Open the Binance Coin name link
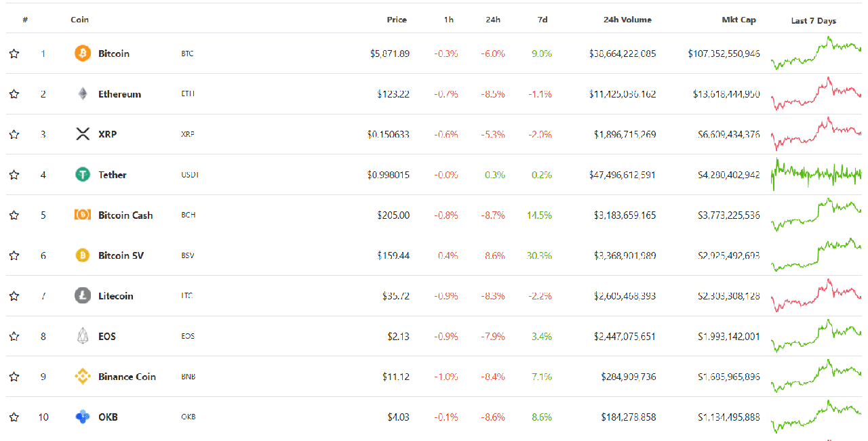Image resolution: width=868 pixels, height=441 pixels. 127,377
